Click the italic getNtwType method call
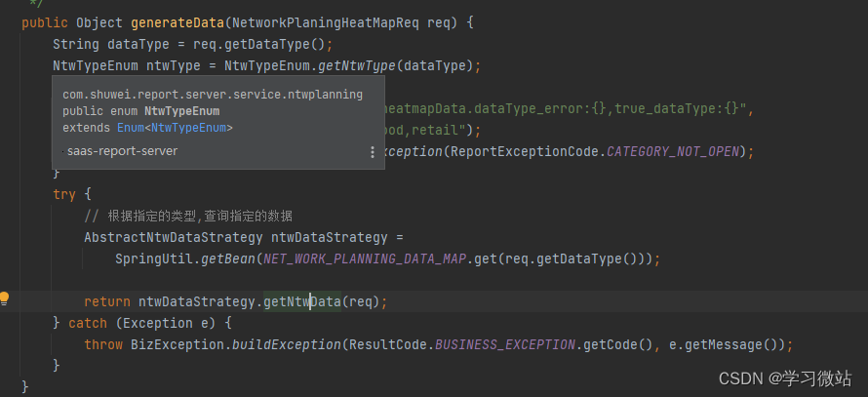 click(357, 66)
